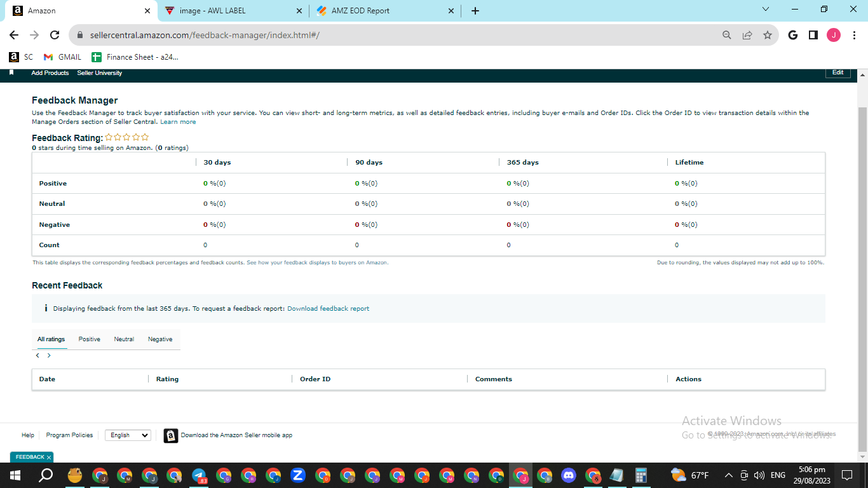
Task: Click the "Date" column header
Action: [47, 379]
